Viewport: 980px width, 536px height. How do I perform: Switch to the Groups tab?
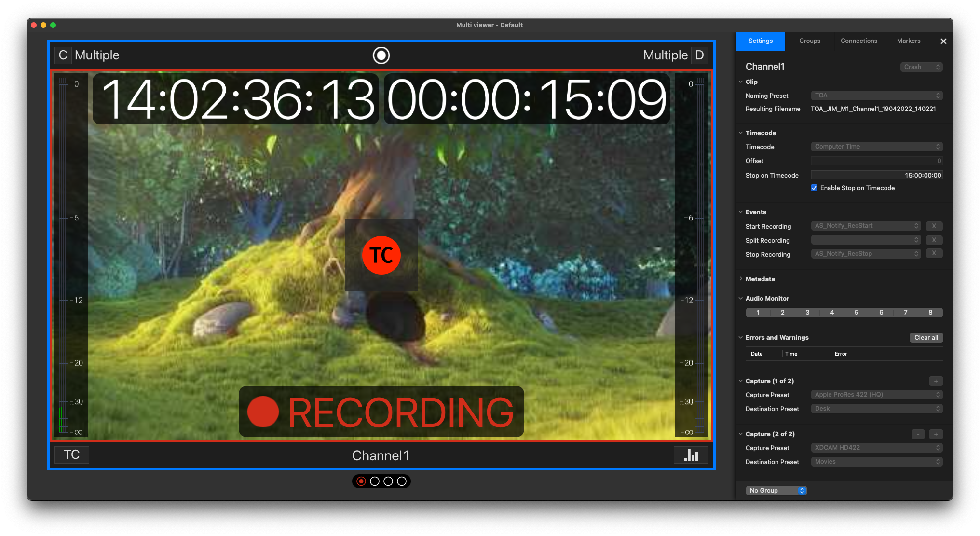pos(810,41)
